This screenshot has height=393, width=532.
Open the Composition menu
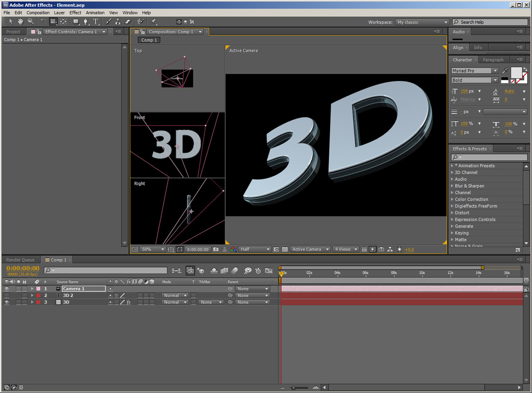pyautogui.click(x=38, y=12)
